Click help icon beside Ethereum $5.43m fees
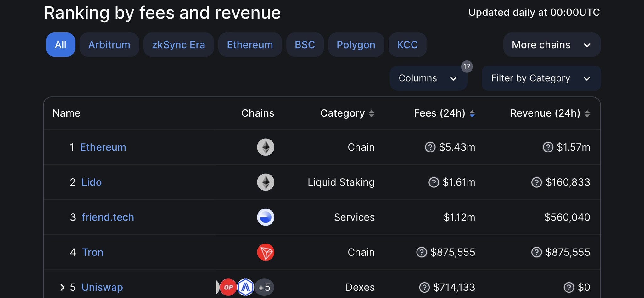644x298 pixels. pos(430,147)
